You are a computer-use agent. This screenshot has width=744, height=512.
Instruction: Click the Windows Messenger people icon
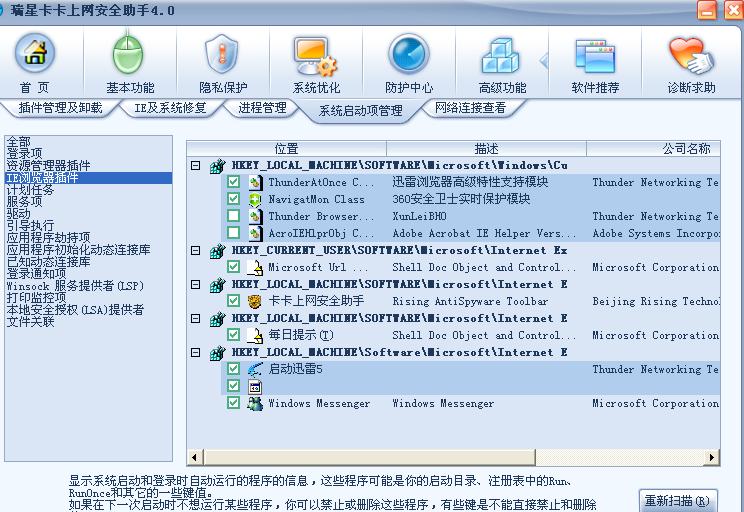(255, 403)
